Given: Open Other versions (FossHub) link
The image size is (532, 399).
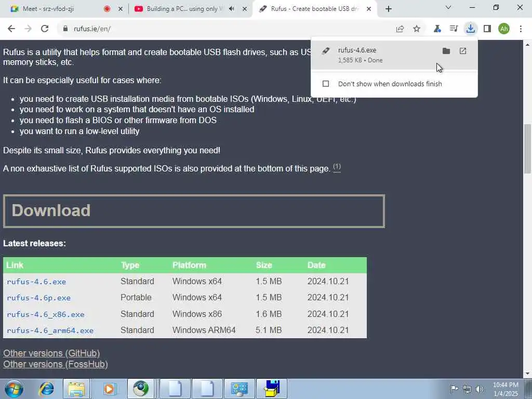Looking at the screenshot, I should pos(56,364).
